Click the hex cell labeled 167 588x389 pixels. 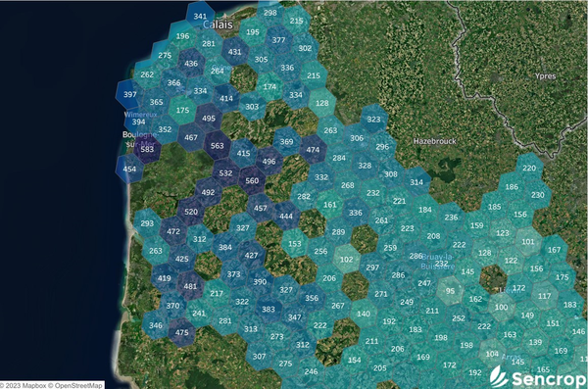pyautogui.click(x=555, y=250)
